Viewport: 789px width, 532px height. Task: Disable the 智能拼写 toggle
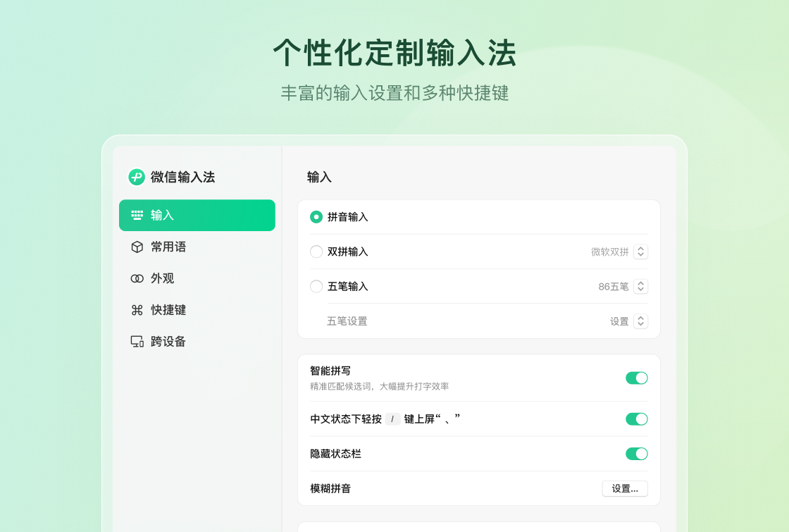(636, 378)
